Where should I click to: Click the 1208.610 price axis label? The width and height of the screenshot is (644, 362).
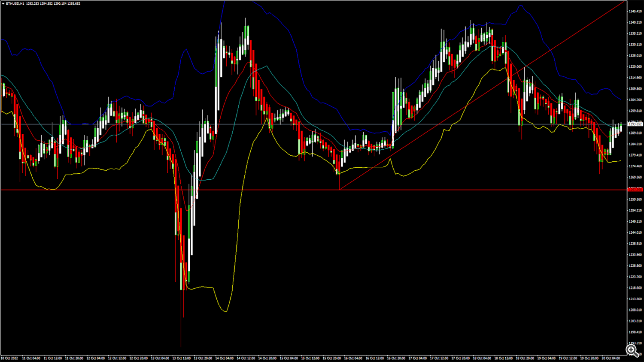tap(635, 310)
